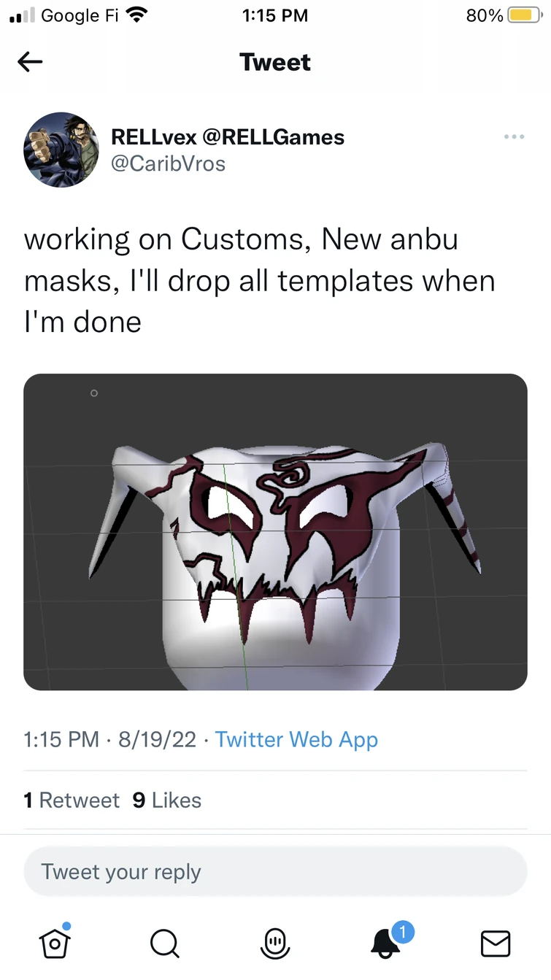Open Direct Messages envelope icon
551x980 pixels.
(x=496, y=942)
